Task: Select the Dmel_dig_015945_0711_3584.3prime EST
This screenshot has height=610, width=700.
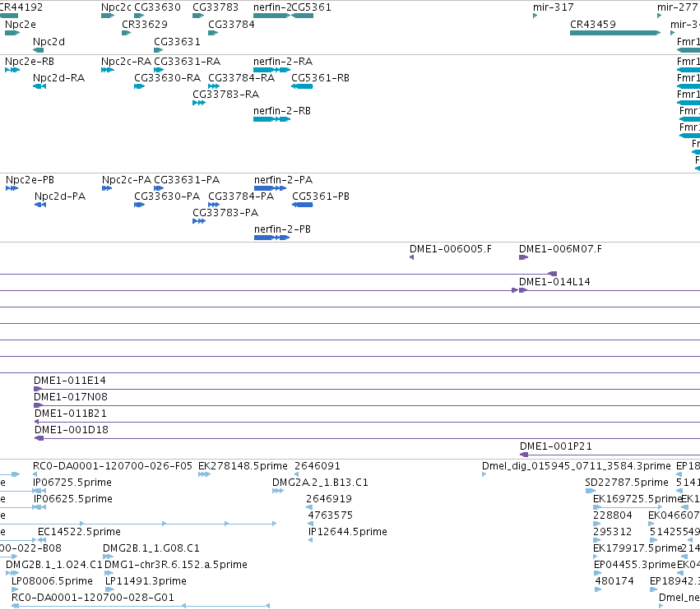Action: tap(484, 474)
